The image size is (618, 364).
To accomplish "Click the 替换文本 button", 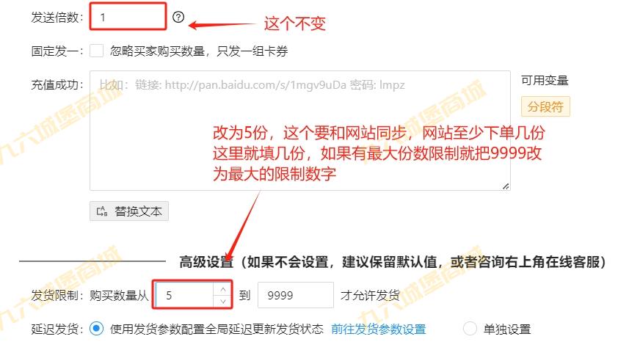I will pyautogui.click(x=129, y=211).
